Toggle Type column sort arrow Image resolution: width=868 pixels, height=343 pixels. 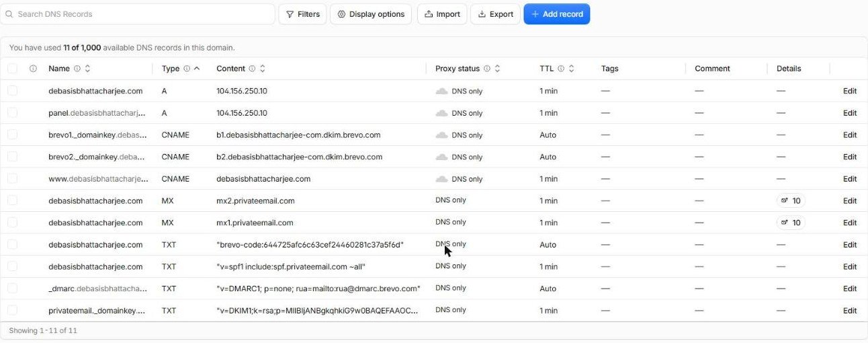point(197,69)
